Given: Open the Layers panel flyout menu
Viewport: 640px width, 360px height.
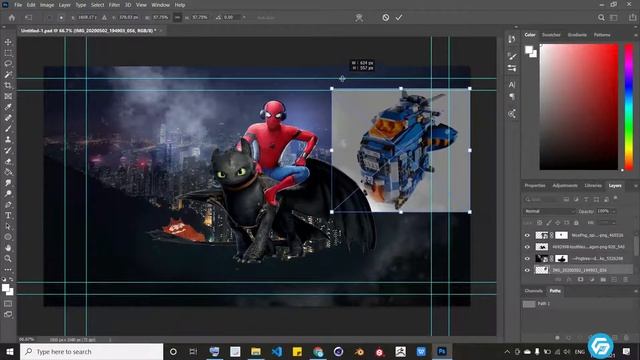Looking at the screenshot, I should point(635,186).
